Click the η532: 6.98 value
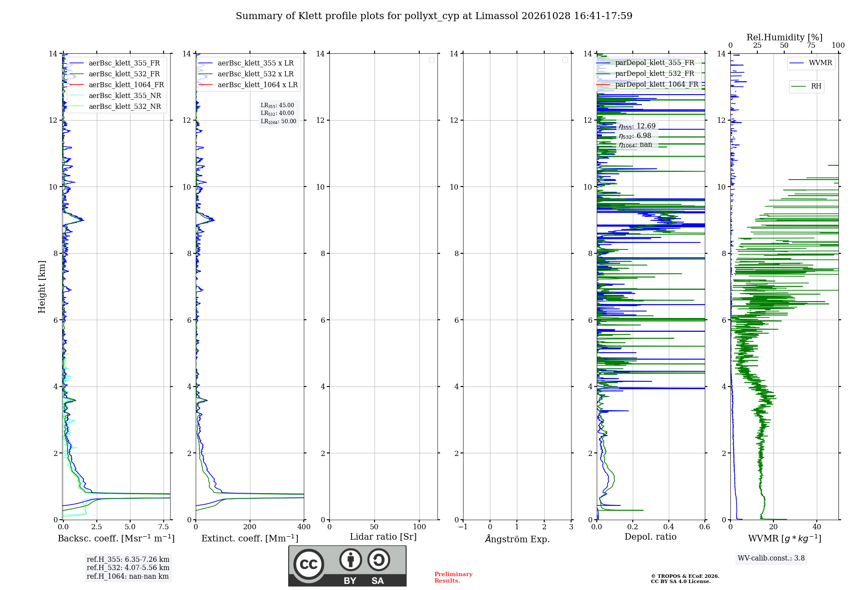The image size is (868, 590). (635, 136)
